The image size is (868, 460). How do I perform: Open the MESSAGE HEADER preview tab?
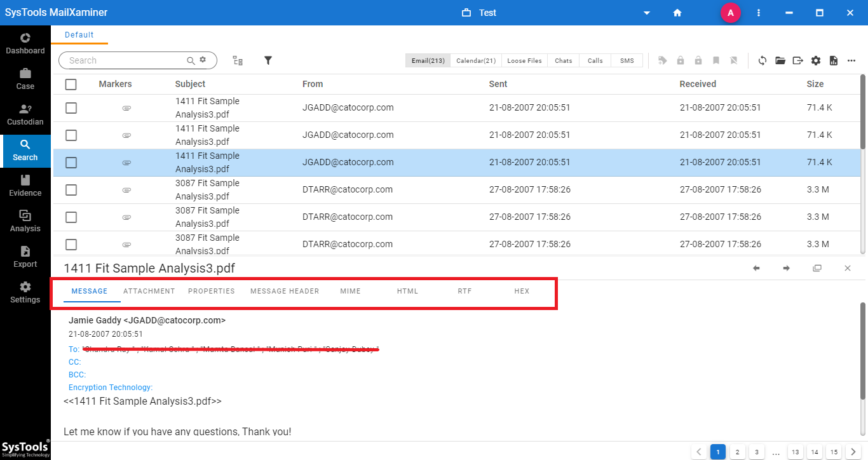(285, 291)
